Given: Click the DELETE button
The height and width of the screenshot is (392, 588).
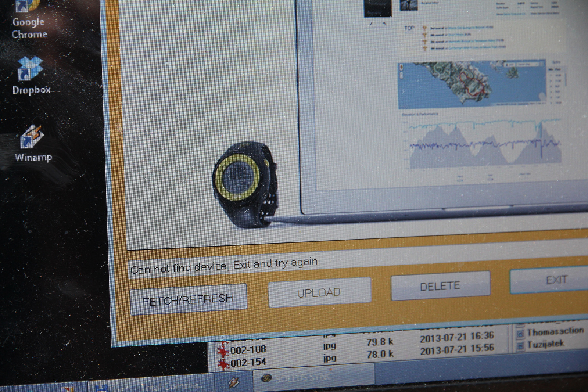Looking at the screenshot, I should point(440,286).
